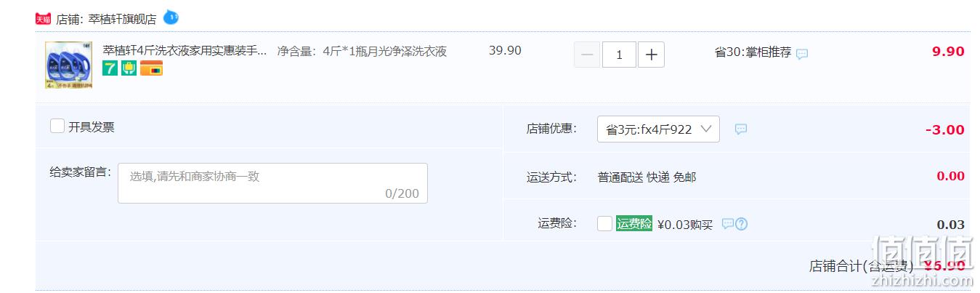Click the orange credit card badge
980x293 pixels.
pyautogui.click(x=151, y=69)
